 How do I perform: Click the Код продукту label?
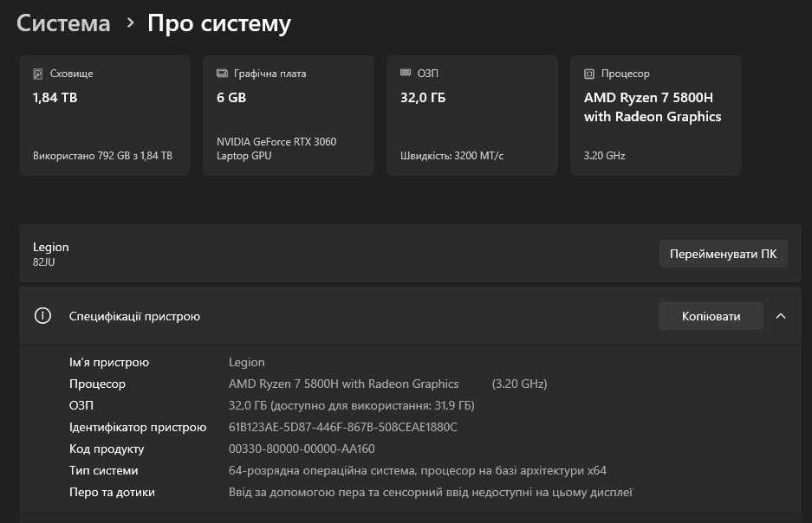(x=107, y=449)
